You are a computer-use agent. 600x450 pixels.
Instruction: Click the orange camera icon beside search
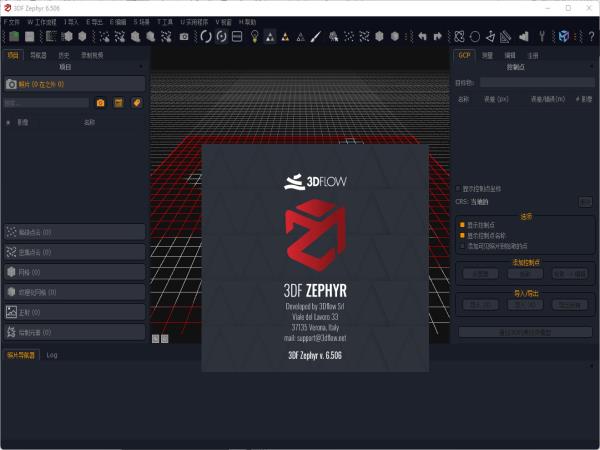(101, 103)
